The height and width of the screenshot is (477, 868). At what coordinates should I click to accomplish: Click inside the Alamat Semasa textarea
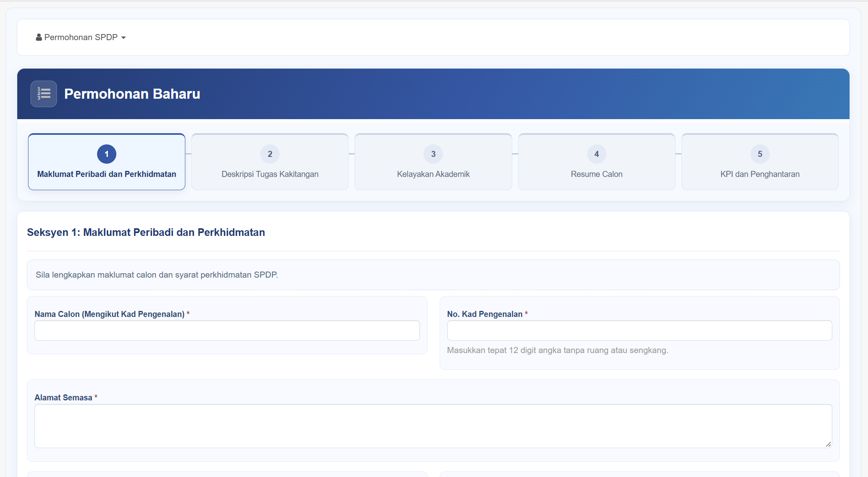433,426
